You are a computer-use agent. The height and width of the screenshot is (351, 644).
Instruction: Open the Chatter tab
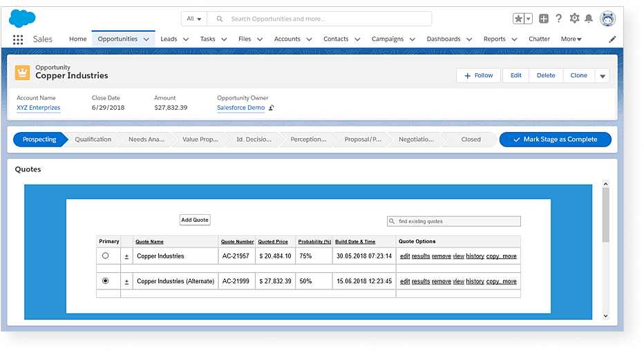[x=539, y=39]
